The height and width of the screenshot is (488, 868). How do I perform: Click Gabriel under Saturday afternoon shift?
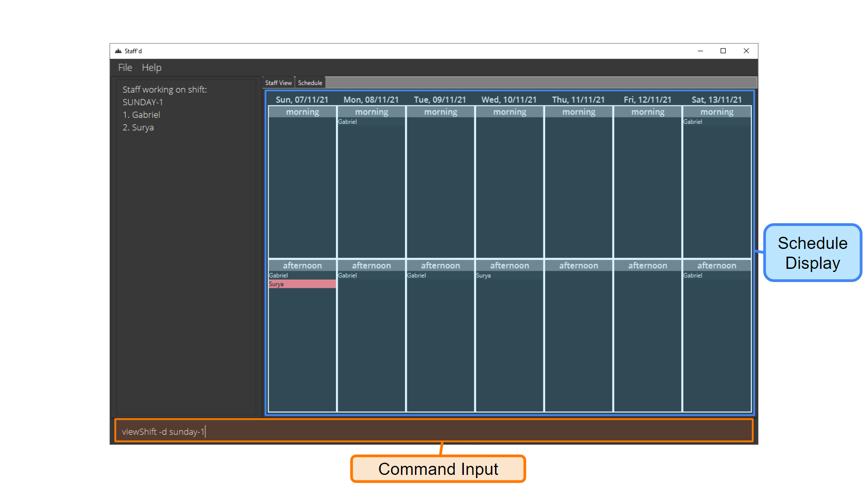(x=717, y=275)
